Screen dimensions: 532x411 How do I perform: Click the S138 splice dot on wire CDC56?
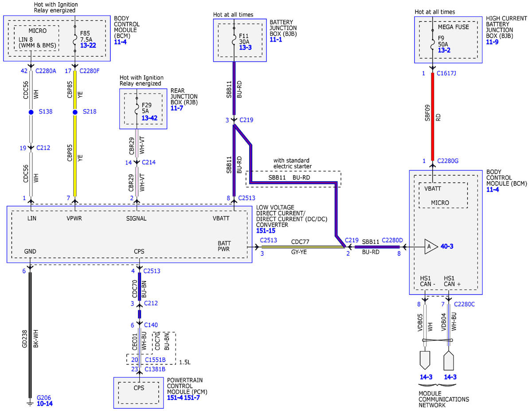[x=31, y=112]
